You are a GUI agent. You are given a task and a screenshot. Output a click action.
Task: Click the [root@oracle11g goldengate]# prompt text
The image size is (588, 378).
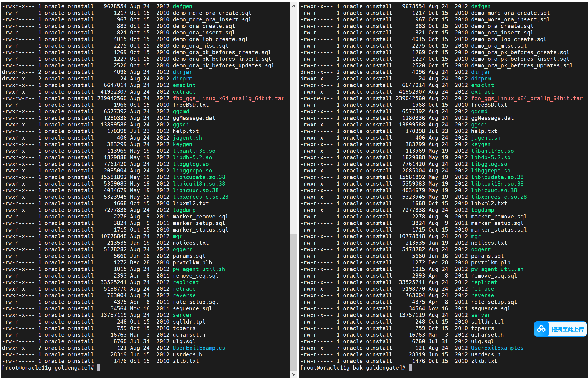[48, 368]
